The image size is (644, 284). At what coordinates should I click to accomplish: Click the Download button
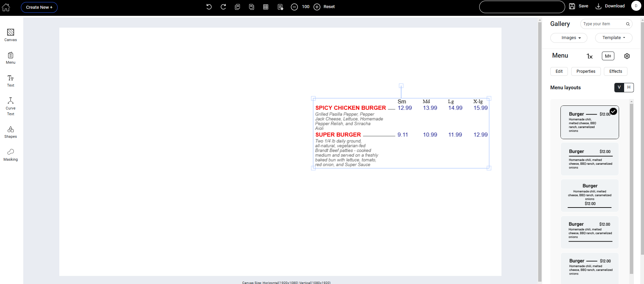[610, 6]
